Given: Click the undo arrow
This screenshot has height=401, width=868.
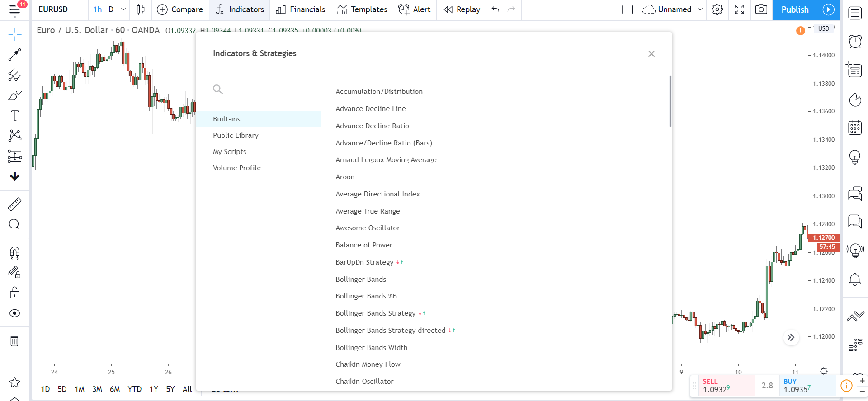Looking at the screenshot, I should coord(495,9).
